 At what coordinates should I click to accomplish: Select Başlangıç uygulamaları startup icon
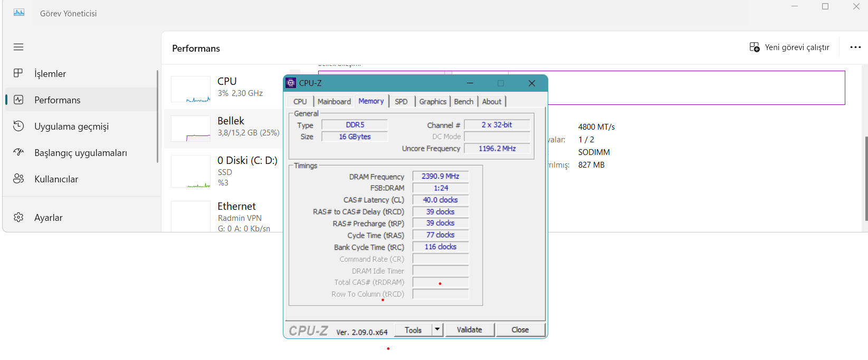(x=18, y=152)
